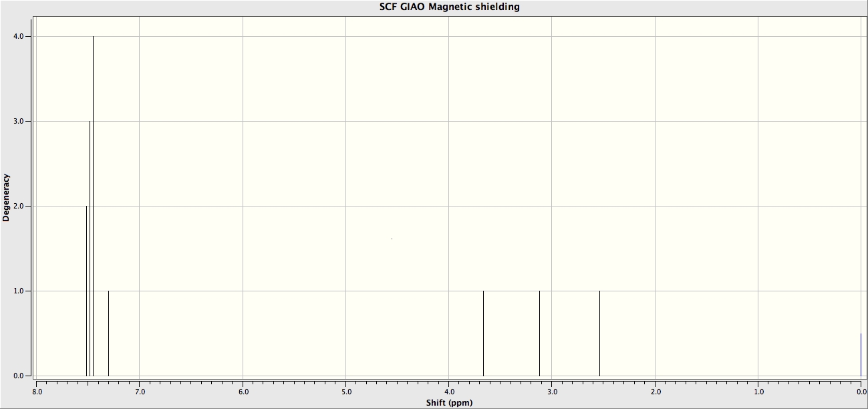Click the Degeneracy y-axis label
The width and height of the screenshot is (868, 409).
[x=6, y=197]
